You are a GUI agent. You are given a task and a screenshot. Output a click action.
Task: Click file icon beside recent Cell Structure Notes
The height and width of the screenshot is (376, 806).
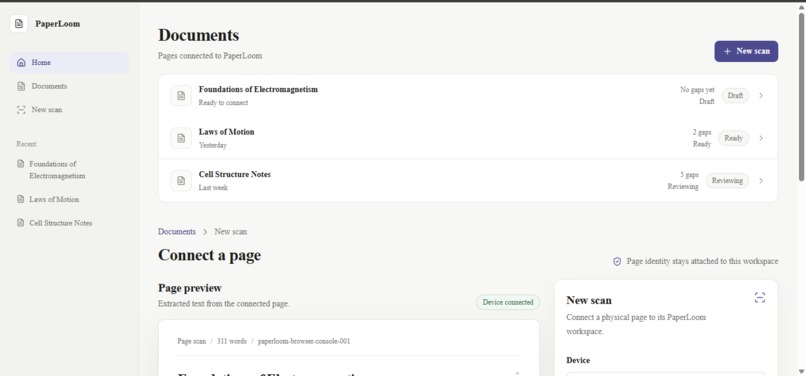(x=21, y=223)
